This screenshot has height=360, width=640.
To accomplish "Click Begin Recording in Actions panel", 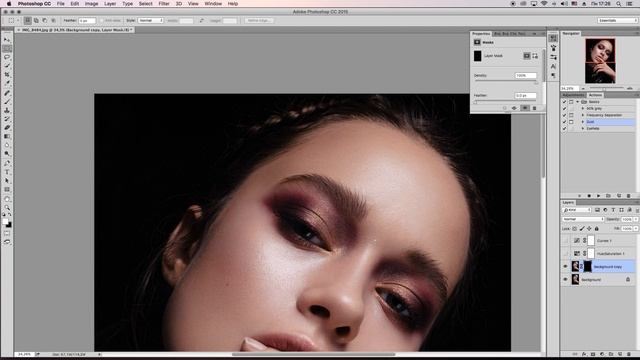I will click(589, 196).
